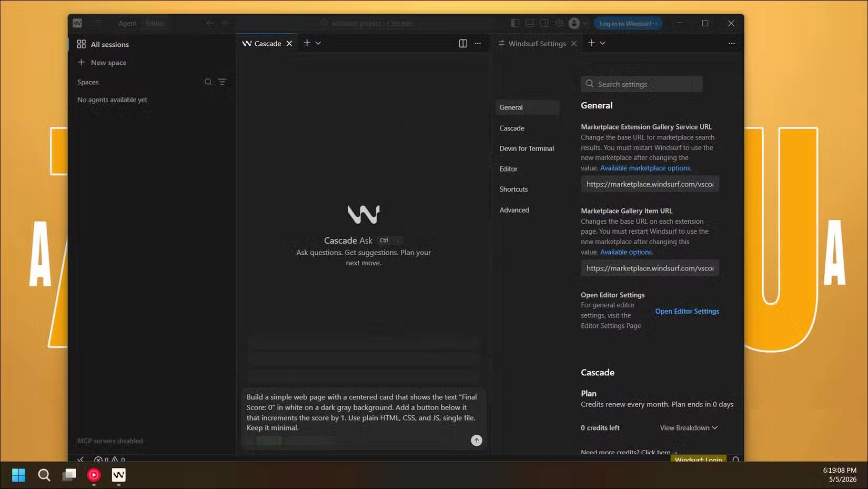This screenshot has width=868, height=489.
Task: Expand the dropdown next to Cascade plus
Action: [318, 43]
